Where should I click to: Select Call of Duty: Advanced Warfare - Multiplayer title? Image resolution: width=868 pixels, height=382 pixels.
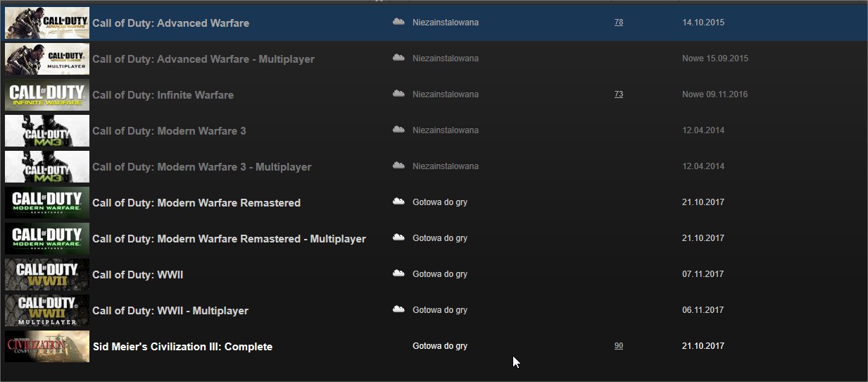pyautogui.click(x=203, y=59)
